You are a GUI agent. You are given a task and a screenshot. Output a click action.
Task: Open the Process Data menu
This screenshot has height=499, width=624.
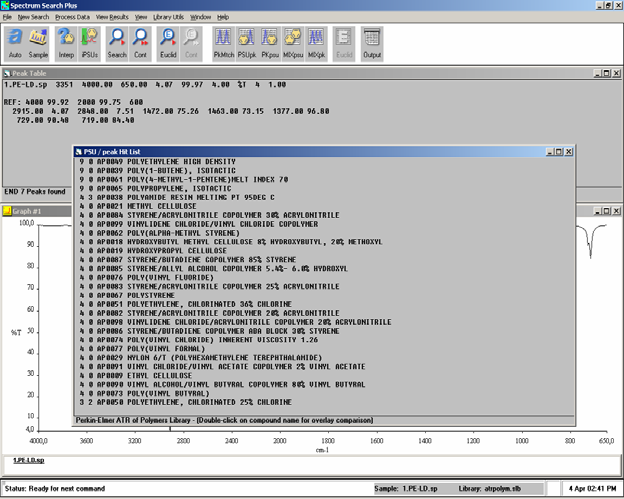tap(72, 17)
